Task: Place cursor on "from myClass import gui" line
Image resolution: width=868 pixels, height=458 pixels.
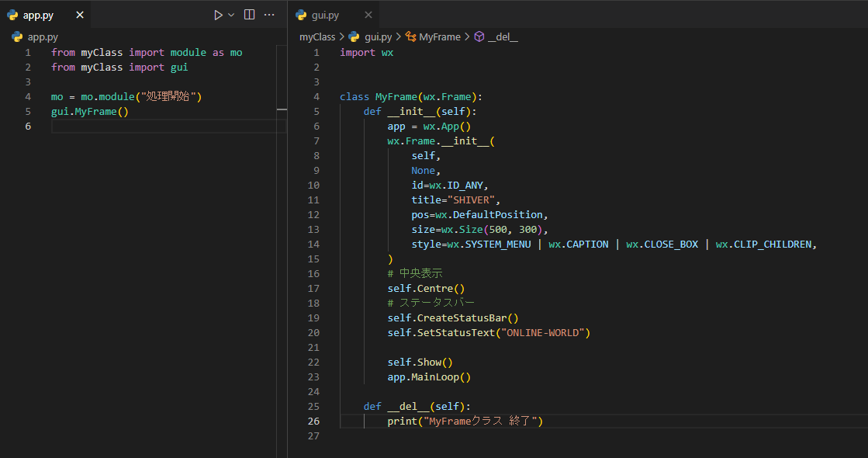Action: click(x=119, y=67)
